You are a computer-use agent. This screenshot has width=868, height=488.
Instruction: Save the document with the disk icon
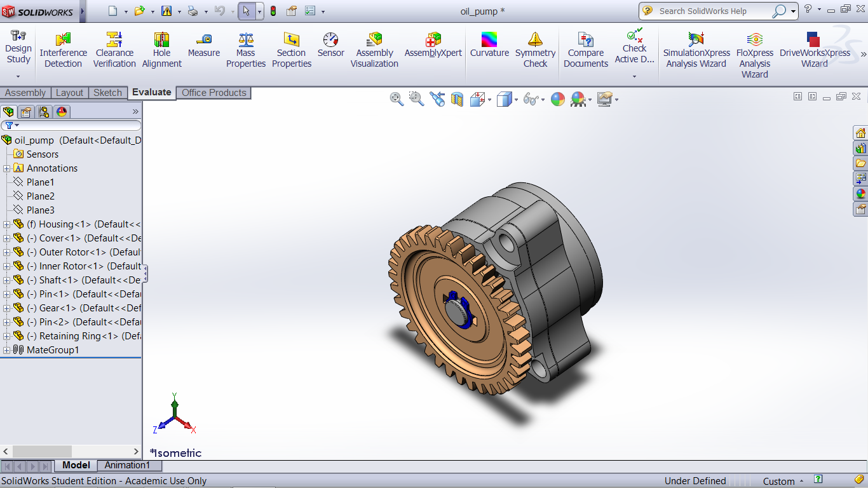(166, 11)
